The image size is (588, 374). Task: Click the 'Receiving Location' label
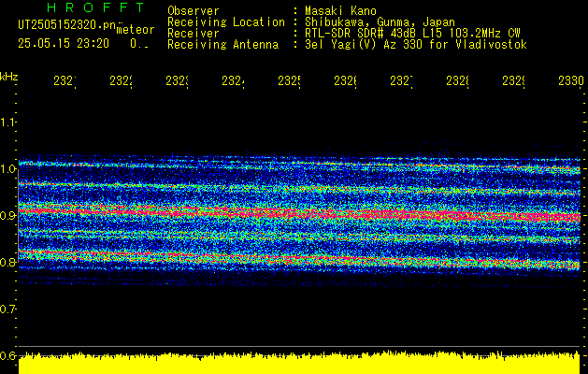point(226,22)
